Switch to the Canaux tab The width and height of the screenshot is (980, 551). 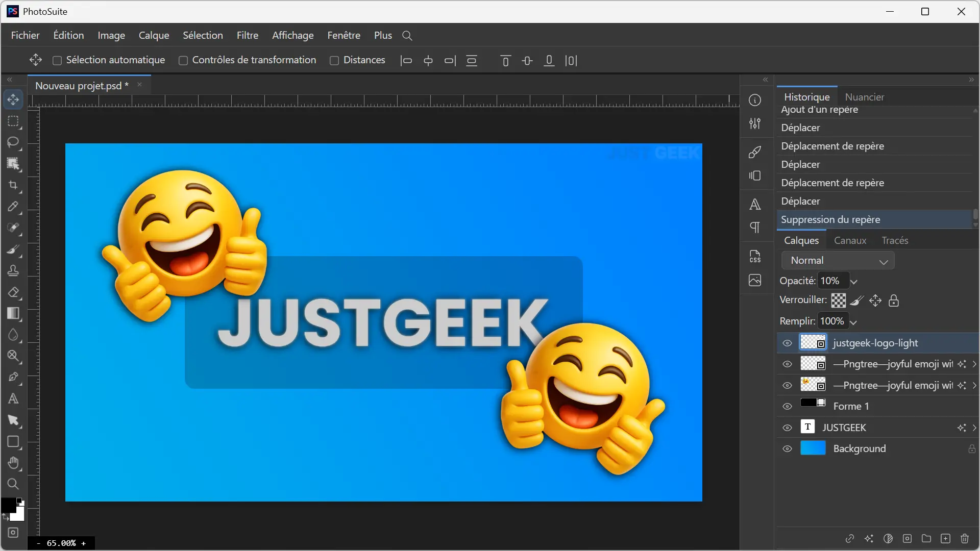pos(850,240)
